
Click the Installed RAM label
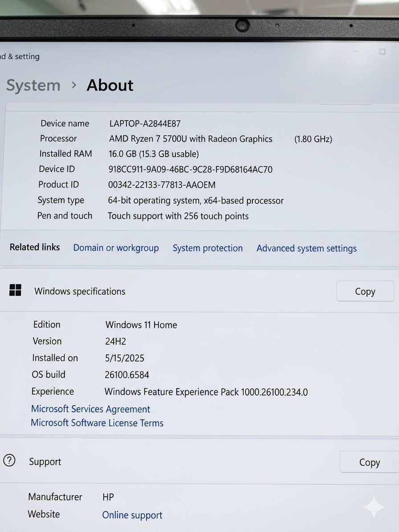(x=65, y=154)
